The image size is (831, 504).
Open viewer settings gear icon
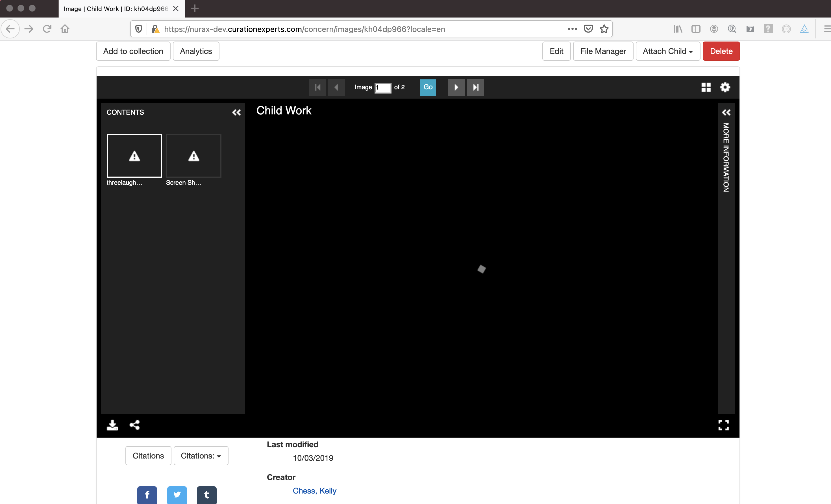[725, 87]
